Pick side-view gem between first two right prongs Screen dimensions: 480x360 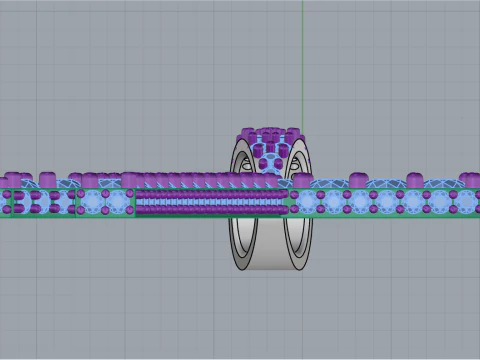330,184
